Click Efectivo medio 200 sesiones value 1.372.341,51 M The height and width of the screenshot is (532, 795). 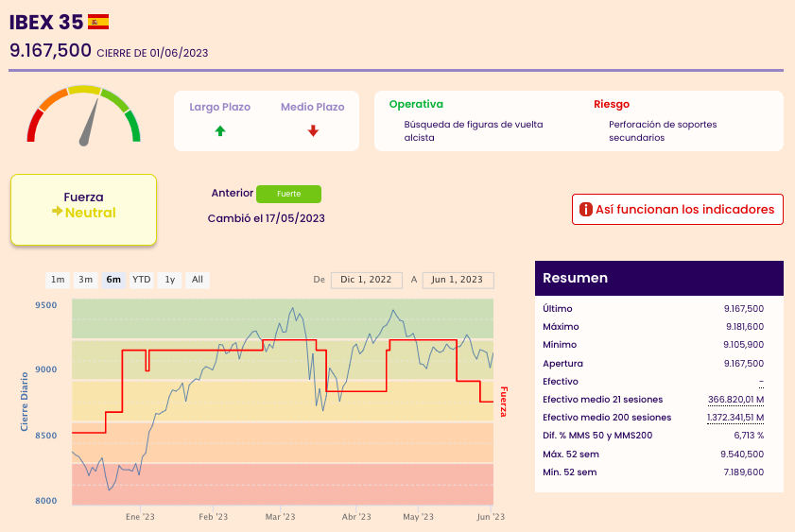tap(735, 418)
